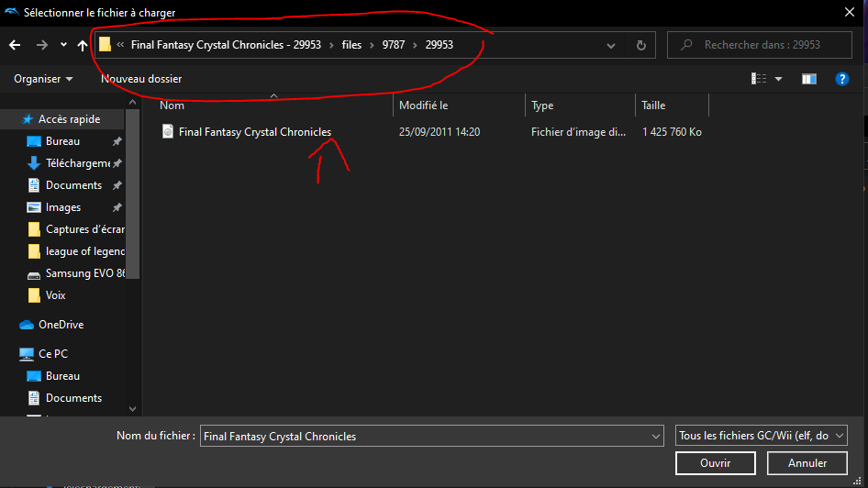868x488 pixels.
Task: Open the file type filter 'Tous les fichiers GC/Wii'
Action: 762,436
